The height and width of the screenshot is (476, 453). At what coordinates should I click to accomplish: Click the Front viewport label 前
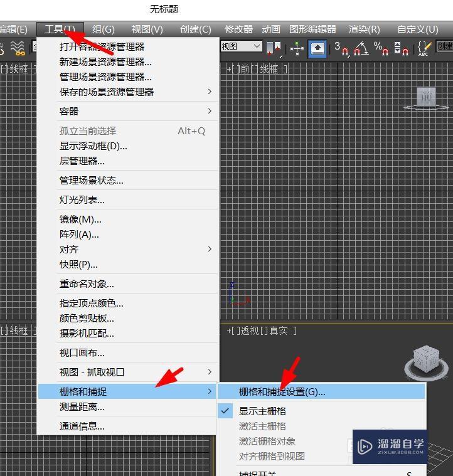[245, 70]
